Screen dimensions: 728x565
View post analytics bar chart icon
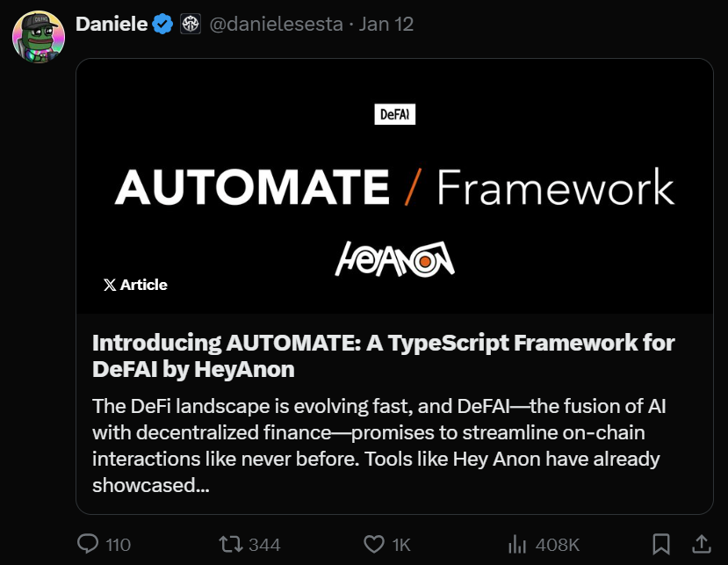click(x=517, y=544)
